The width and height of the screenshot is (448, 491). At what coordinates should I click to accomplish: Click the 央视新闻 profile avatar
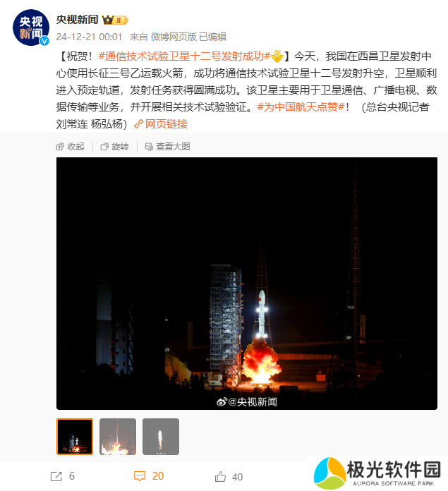click(30, 28)
